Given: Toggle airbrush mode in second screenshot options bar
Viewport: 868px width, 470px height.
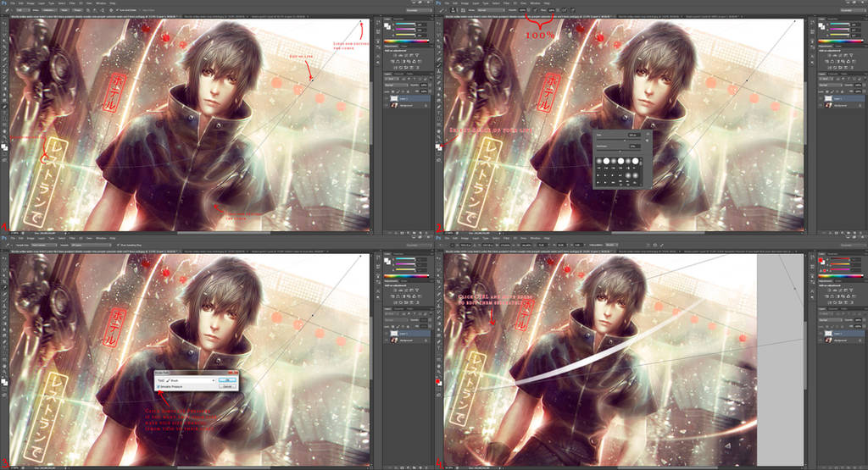Looking at the screenshot, I should pos(565,10).
